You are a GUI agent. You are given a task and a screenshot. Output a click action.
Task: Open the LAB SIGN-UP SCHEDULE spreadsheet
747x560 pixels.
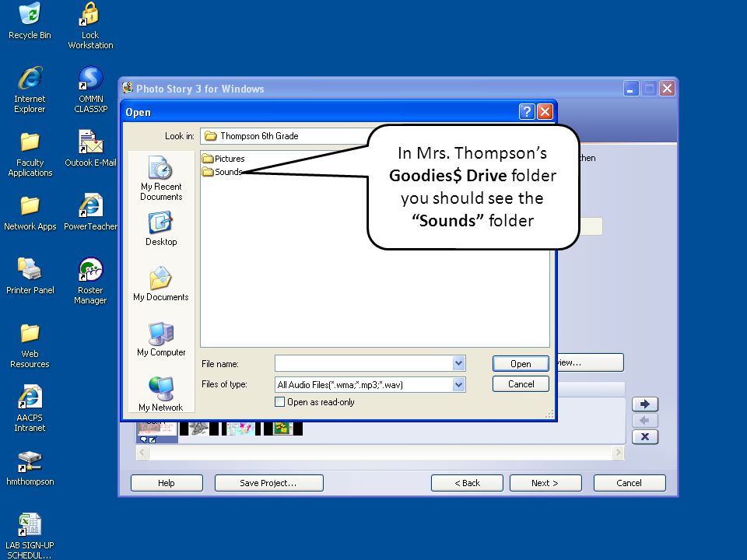pyautogui.click(x=30, y=536)
